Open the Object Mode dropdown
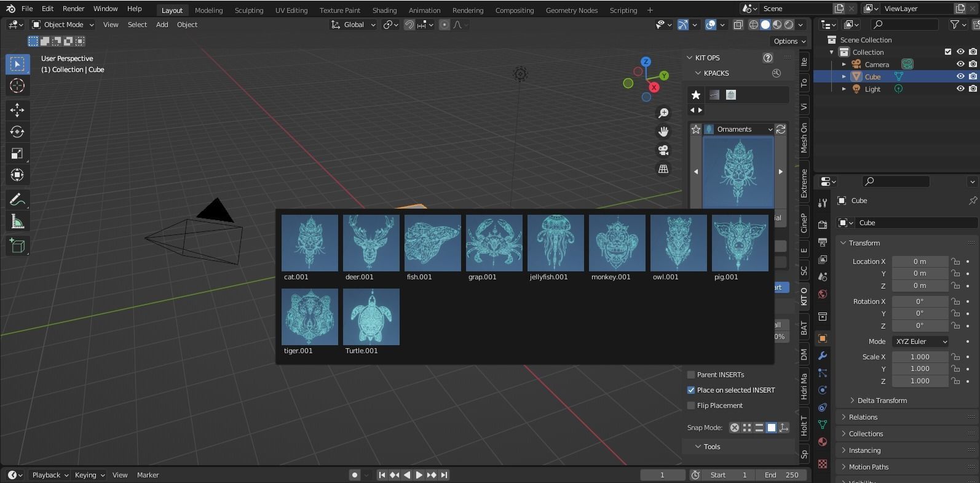980x483 pixels. 63,25
